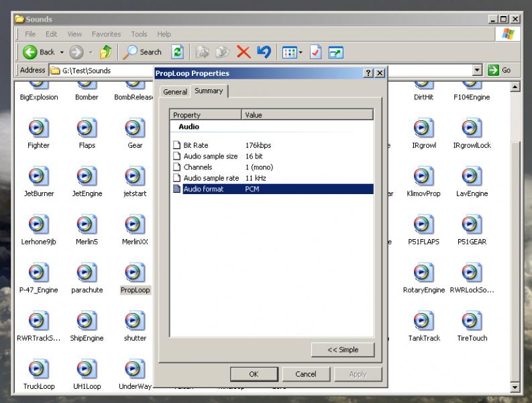Click the red Delete X icon

point(244,52)
